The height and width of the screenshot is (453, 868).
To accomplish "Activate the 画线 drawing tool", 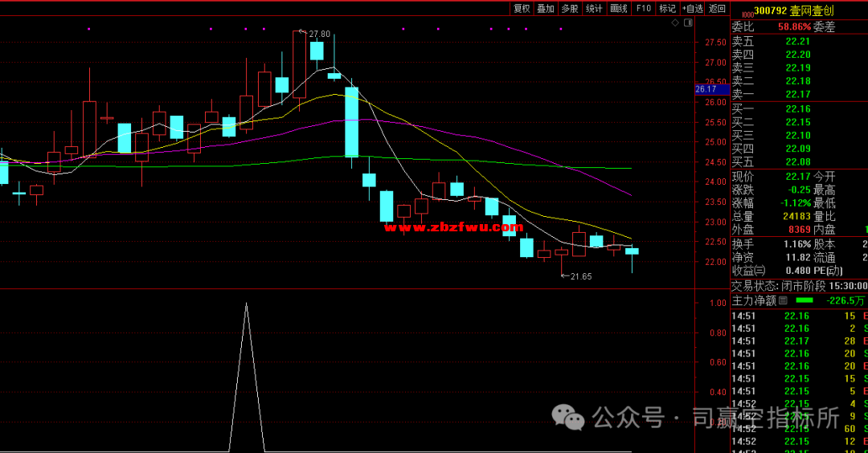I will pyautogui.click(x=618, y=8).
